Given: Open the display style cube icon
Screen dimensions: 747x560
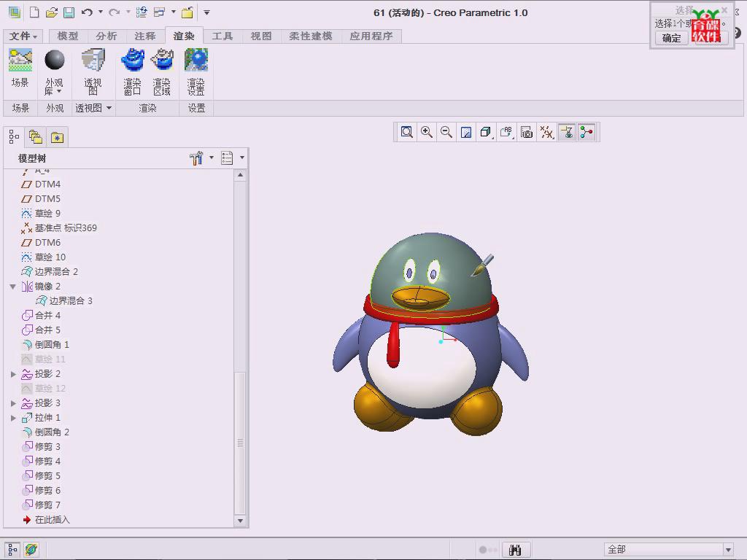Looking at the screenshot, I should pos(485,132).
